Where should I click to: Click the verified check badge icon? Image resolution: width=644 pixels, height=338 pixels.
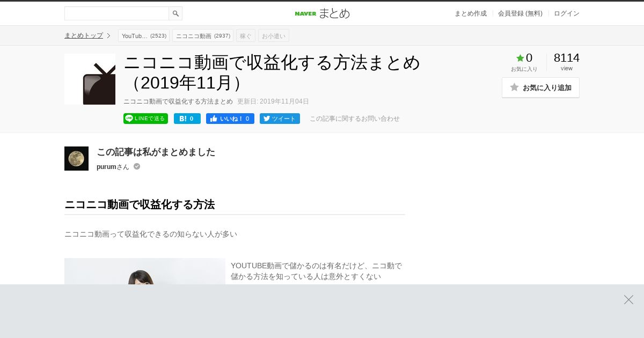[137, 166]
